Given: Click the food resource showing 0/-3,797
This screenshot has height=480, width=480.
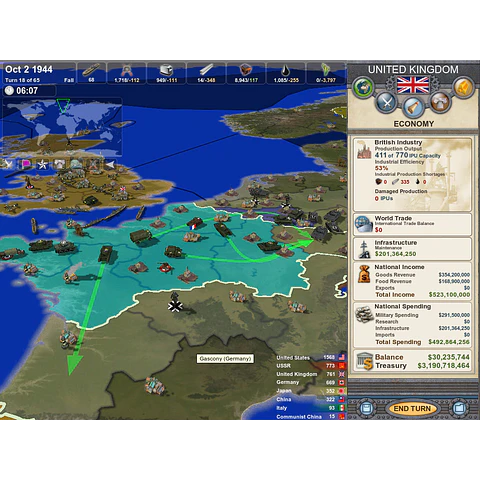Looking at the screenshot, I should point(326,73).
